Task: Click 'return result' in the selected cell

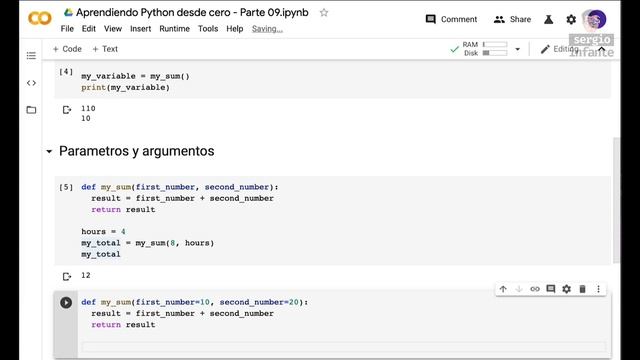Action: pos(123,324)
